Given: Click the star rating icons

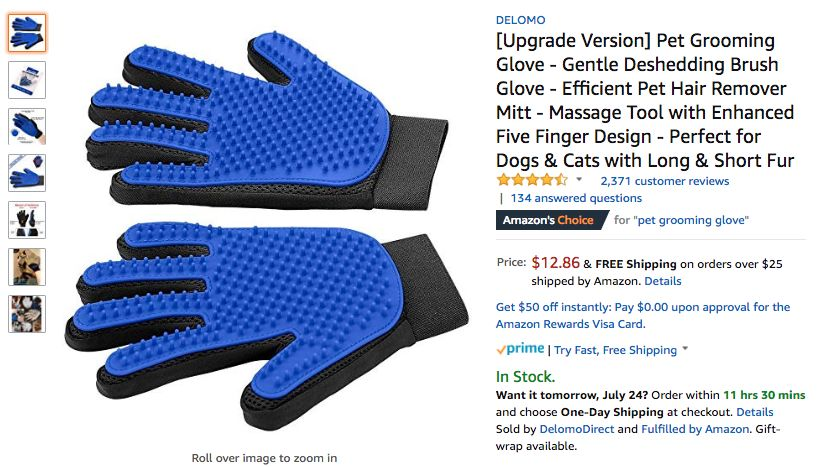Looking at the screenshot, I should click(x=532, y=180).
